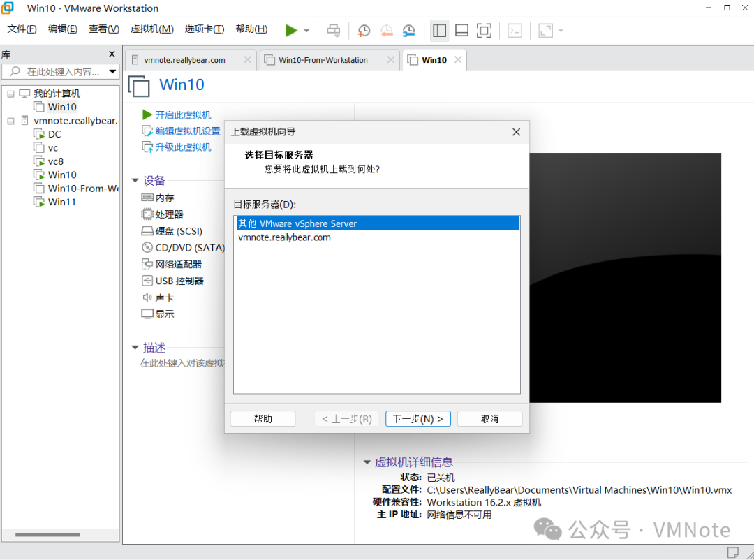Viewport: 754px width, 560px height.
Task: Enter full screen mode icon
Action: (484, 30)
